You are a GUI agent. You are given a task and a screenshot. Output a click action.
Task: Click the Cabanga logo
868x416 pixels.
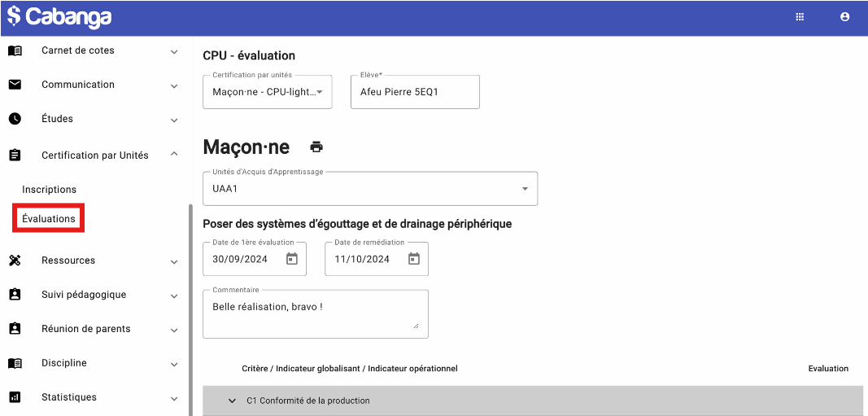tap(59, 16)
